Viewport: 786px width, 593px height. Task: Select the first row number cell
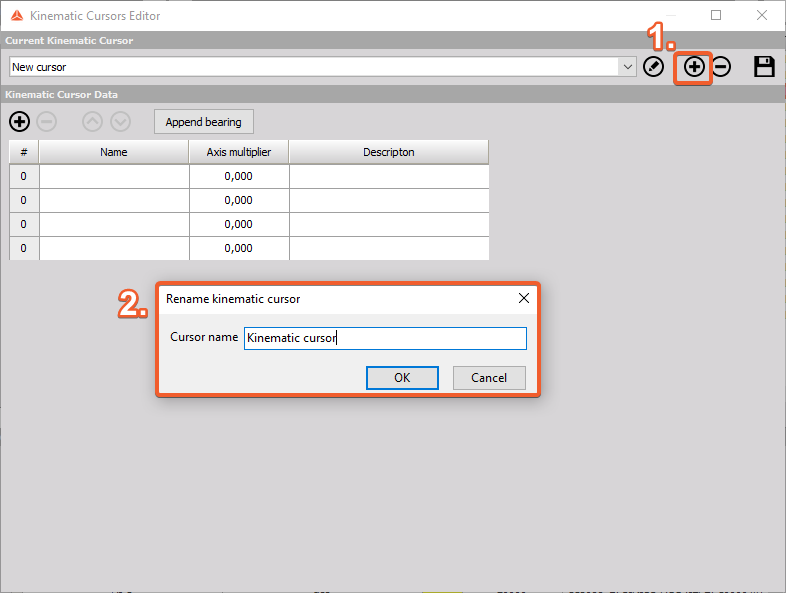point(24,176)
